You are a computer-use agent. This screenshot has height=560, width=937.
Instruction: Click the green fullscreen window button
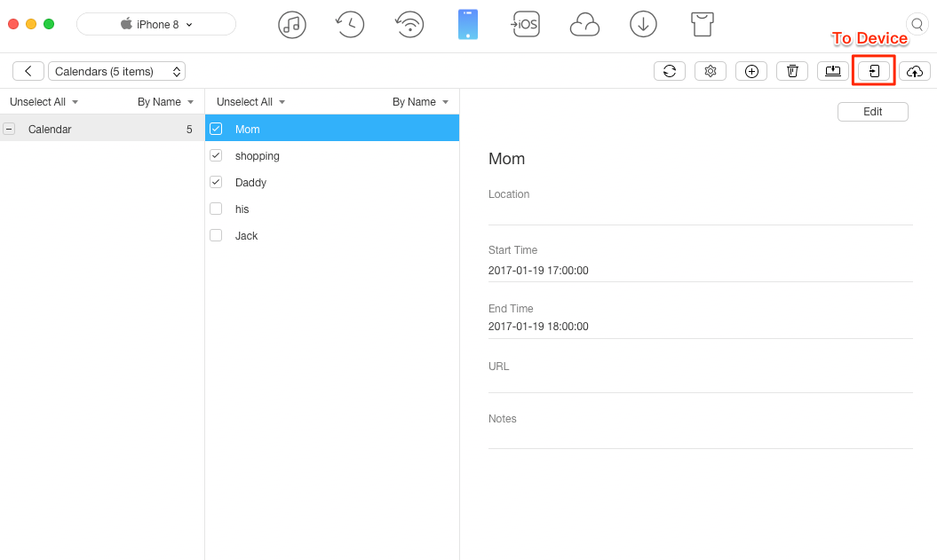(49, 24)
